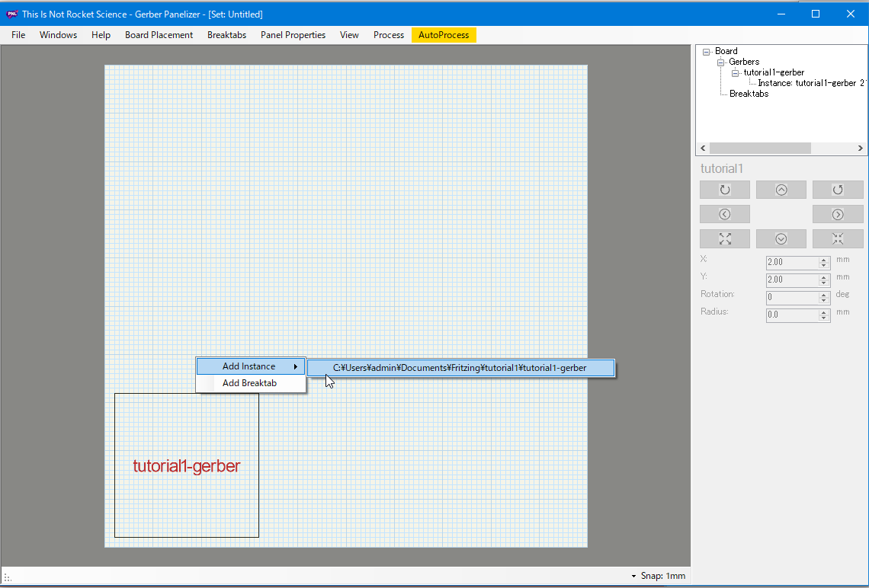Click the Rotation input field
The height and width of the screenshot is (588, 869).
pyautogui.click(x=793, y=297)
